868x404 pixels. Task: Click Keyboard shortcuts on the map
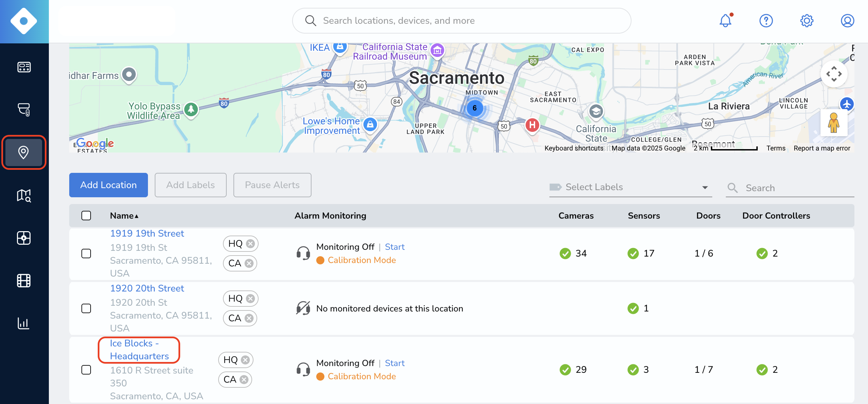point(574,148)
